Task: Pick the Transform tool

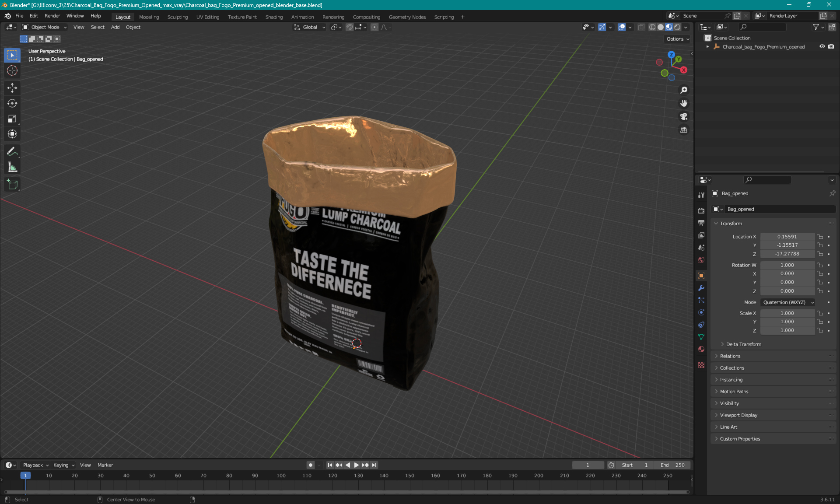Action: coord(12,134)
